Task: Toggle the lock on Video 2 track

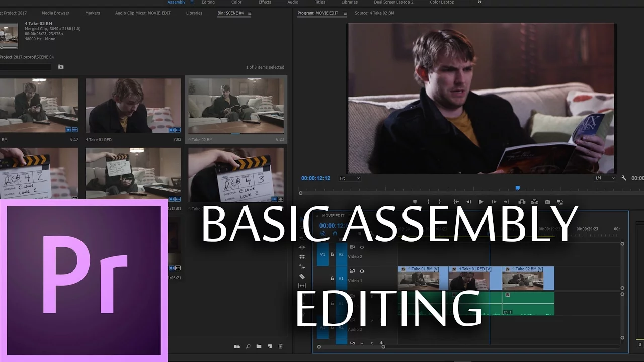Action: (332, 254)
